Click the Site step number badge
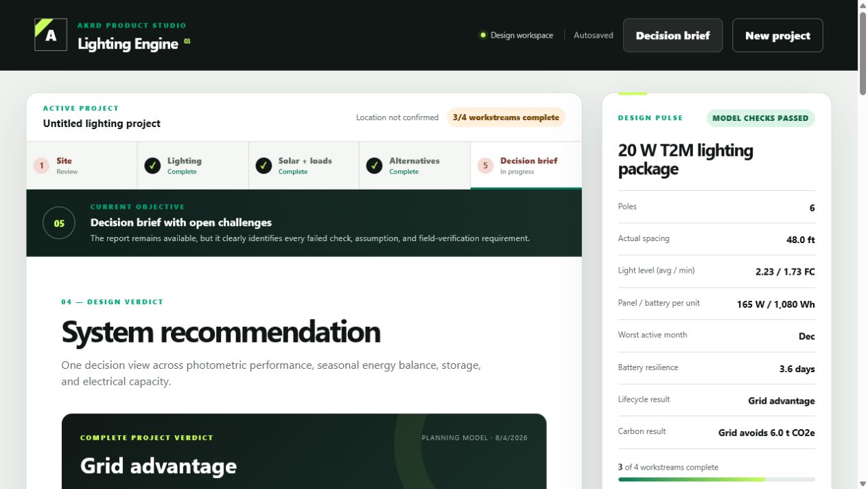868x489 pixels. pyautogui.click(x=41, y=166)
